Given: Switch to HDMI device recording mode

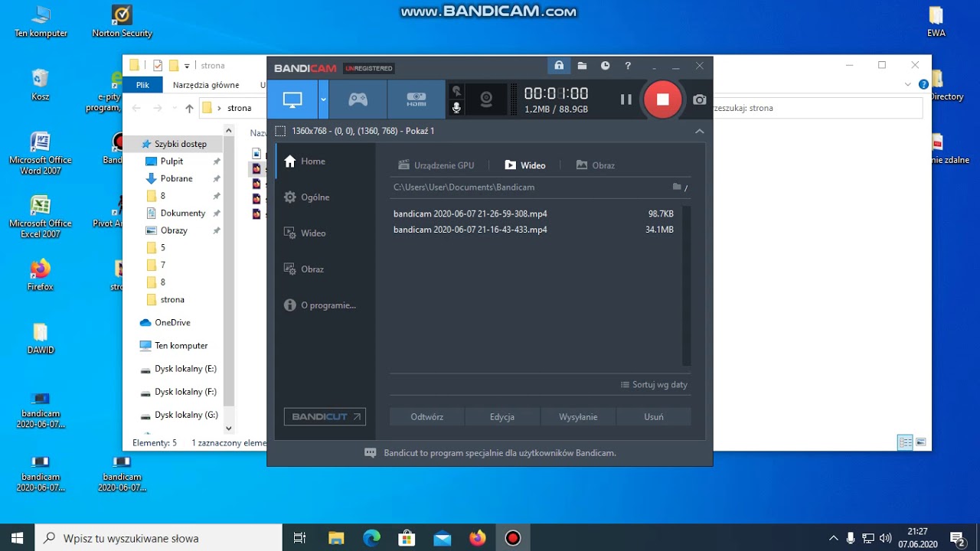Looking at the screenshot, I should point(416,99).
